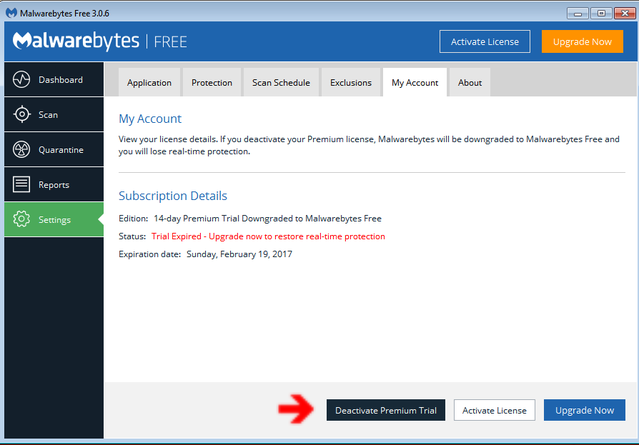639x445 pixels.
Task: Maximize the Malwarebytes window
Action: (x=601, y=13)
